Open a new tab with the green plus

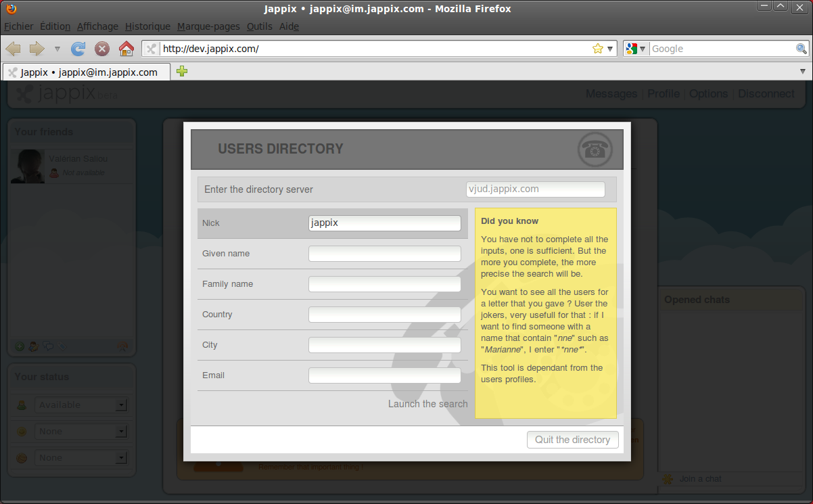(181, 72)
